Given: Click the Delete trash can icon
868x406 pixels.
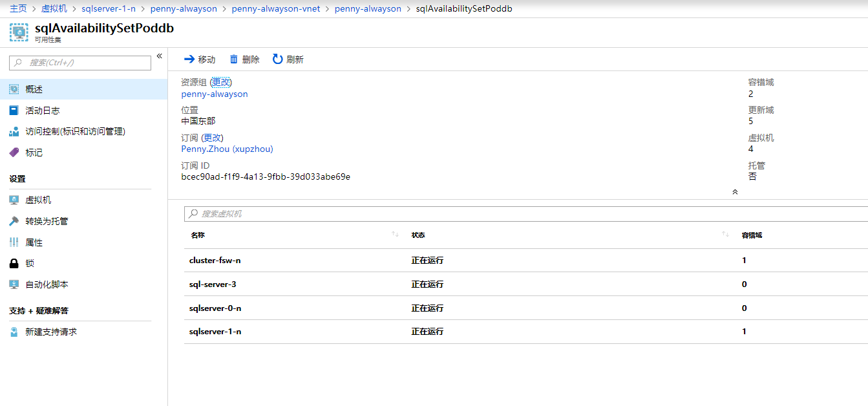Looking at the screenshot, I should [234, 59].
